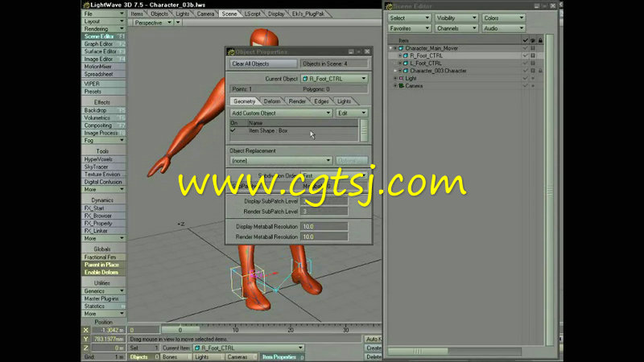Screen dimensions: 644x362
Task: Toggle the X axis button
Action: 86,331
